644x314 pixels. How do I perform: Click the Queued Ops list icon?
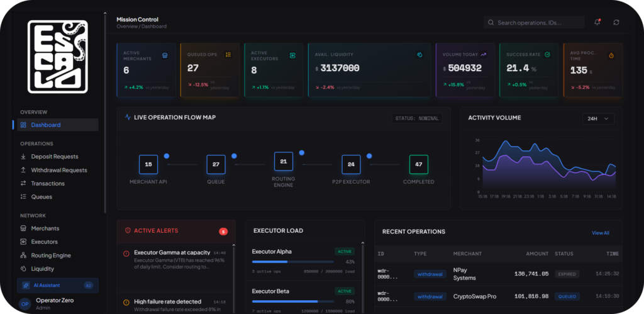point(228,54)
